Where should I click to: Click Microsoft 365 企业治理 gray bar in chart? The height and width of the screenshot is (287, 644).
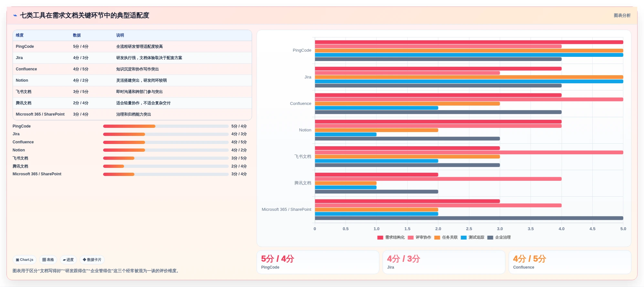(x=469, y=219)
